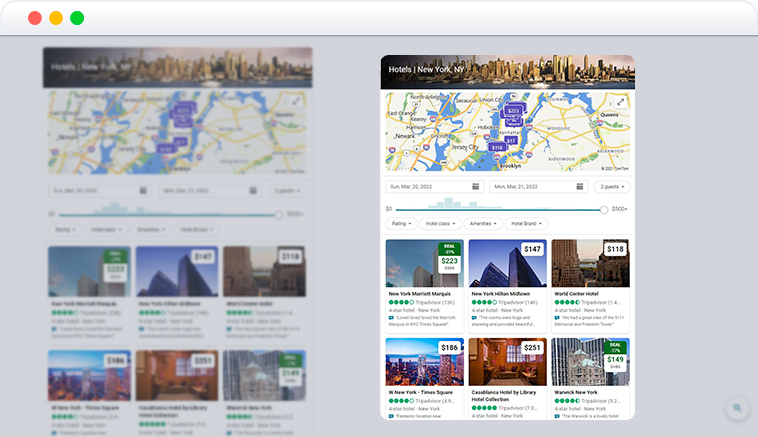Screen dimensions: 758x437
Task: Click the $251 price badge
Action: click(x=532, y=348)
